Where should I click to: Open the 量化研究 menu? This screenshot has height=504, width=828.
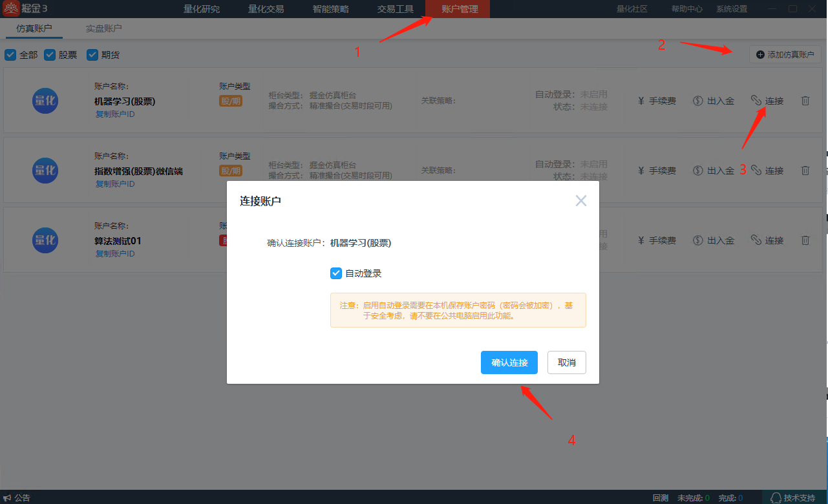point(202,9)
